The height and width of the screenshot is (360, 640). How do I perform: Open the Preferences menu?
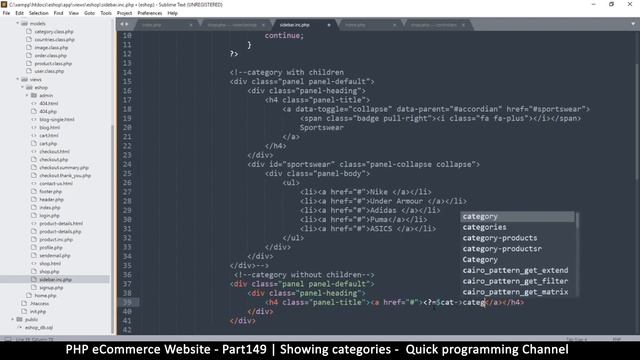coord(149,13)
